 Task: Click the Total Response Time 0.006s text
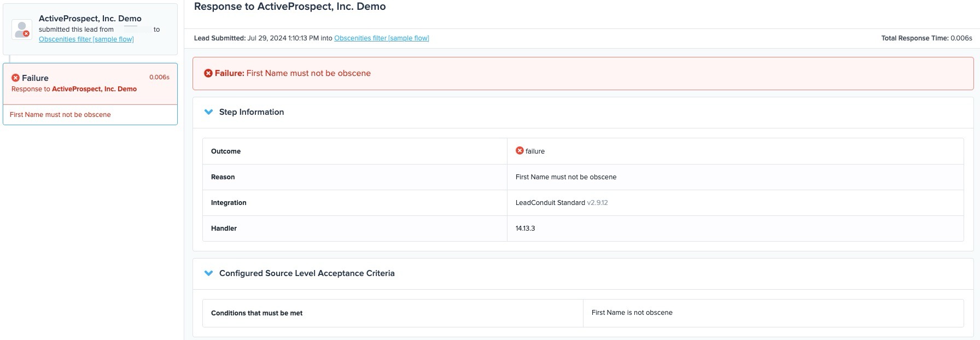(x=926, y=38)
